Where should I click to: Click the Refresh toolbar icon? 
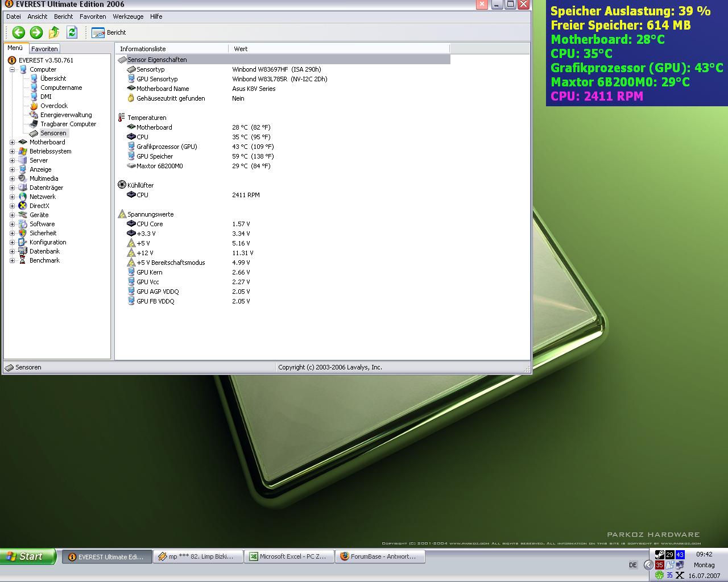[72, 32]
